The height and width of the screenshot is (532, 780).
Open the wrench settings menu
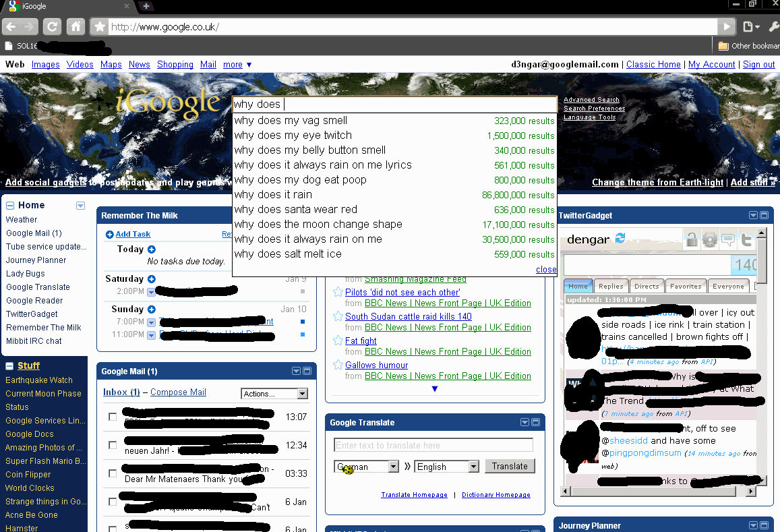773,26
